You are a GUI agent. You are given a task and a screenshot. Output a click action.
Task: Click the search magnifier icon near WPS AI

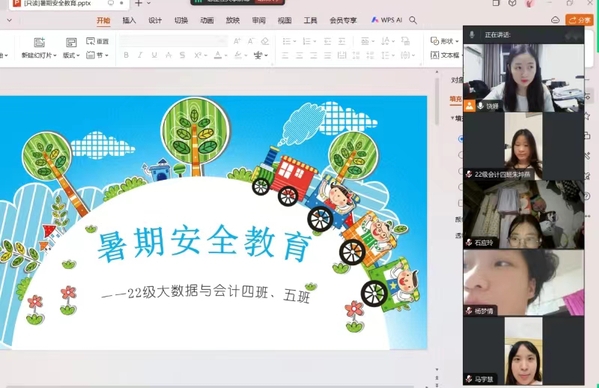[413, 20]
